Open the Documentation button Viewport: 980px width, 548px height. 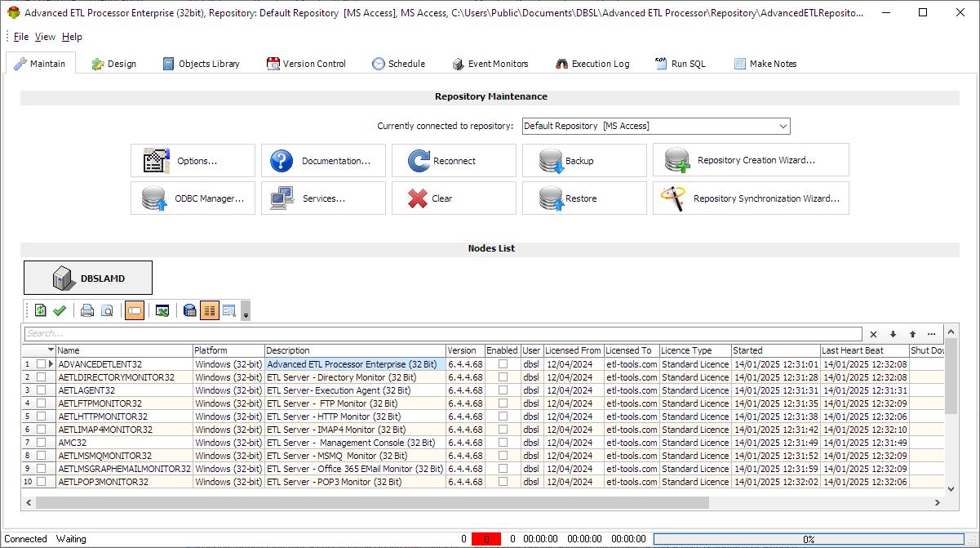point(323,161)
